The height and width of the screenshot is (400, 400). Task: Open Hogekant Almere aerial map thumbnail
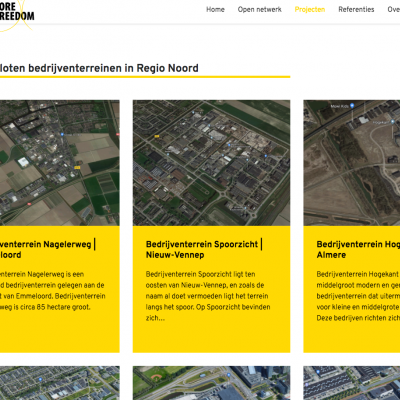352,163
